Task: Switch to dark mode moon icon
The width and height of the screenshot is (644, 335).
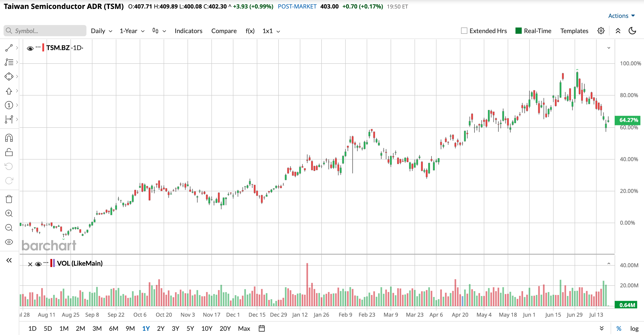Action: pos(632,31)
